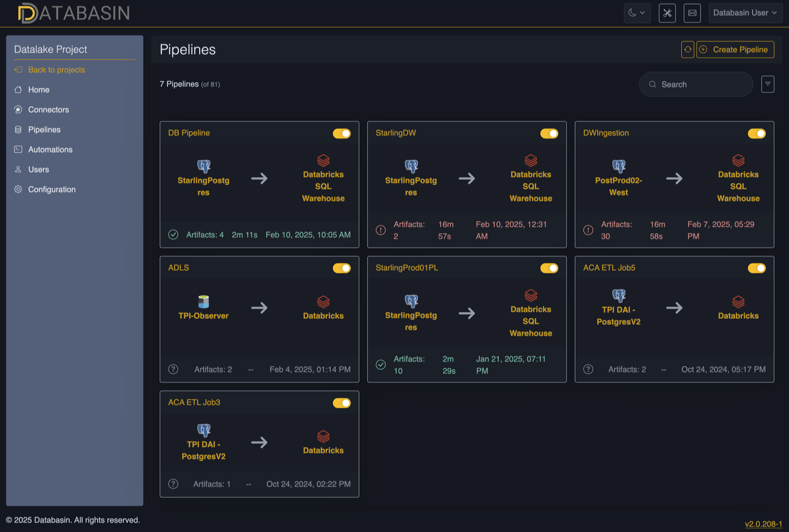
Task: Click the Create Pipeline button
Action: [x=735, y=50]
